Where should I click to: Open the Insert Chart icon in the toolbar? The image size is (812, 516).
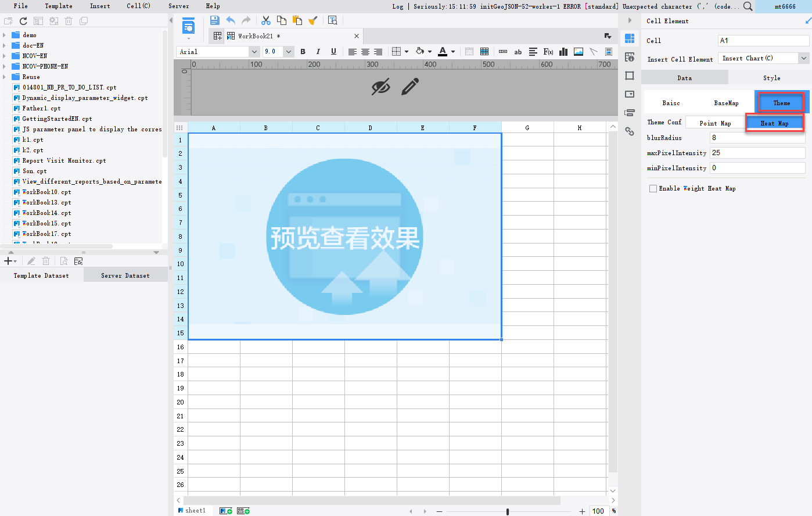pos(563,52)
